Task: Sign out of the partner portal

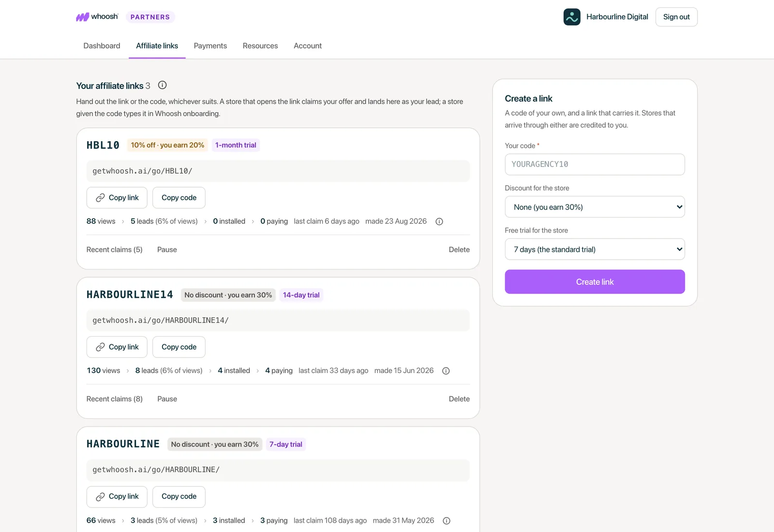Action: tap(676, 17)
